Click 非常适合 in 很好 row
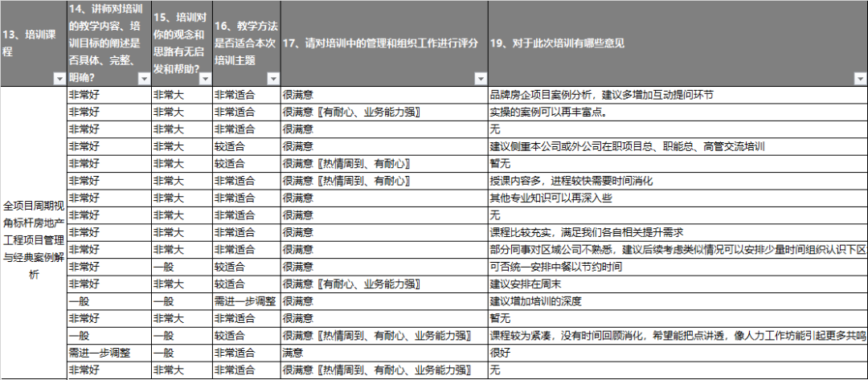Image resolution: width=868 pixels, height=380 pixels. [247, 353]
